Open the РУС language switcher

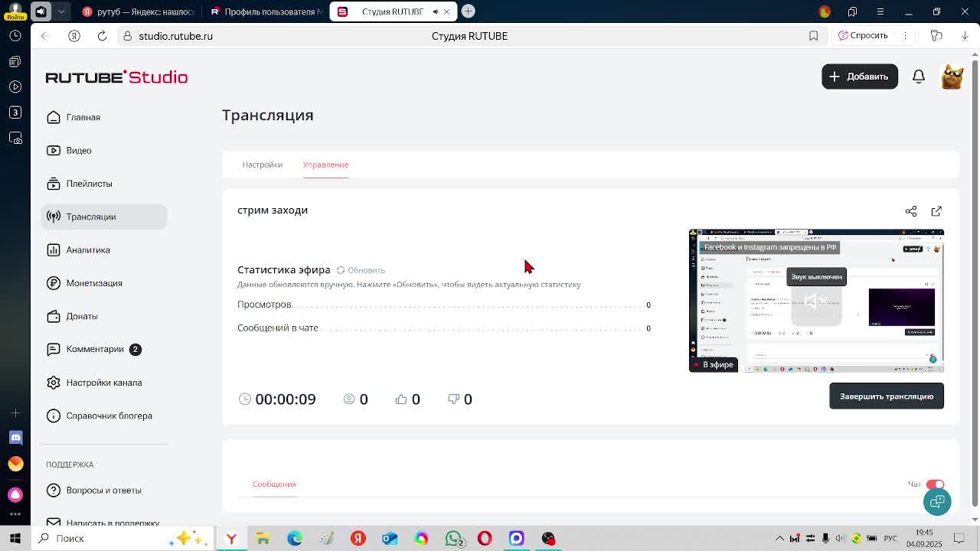pyautogui.click(x=890, y=538)
